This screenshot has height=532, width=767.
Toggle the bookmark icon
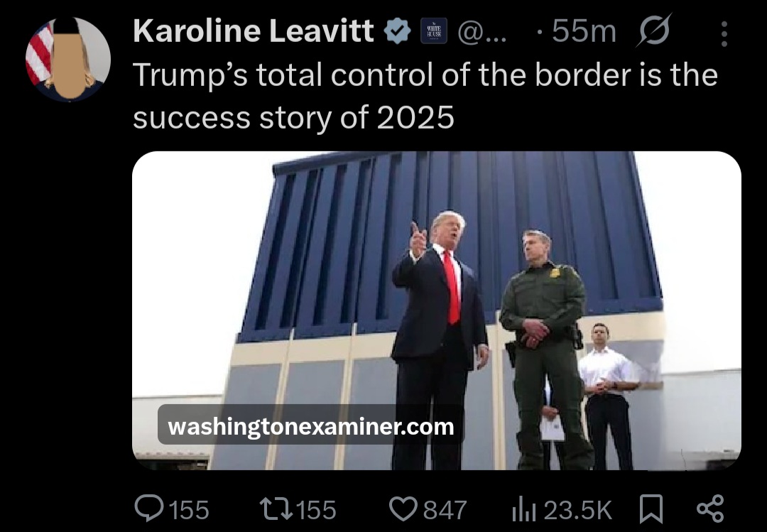pyautogui.click(x=651, y=509)
